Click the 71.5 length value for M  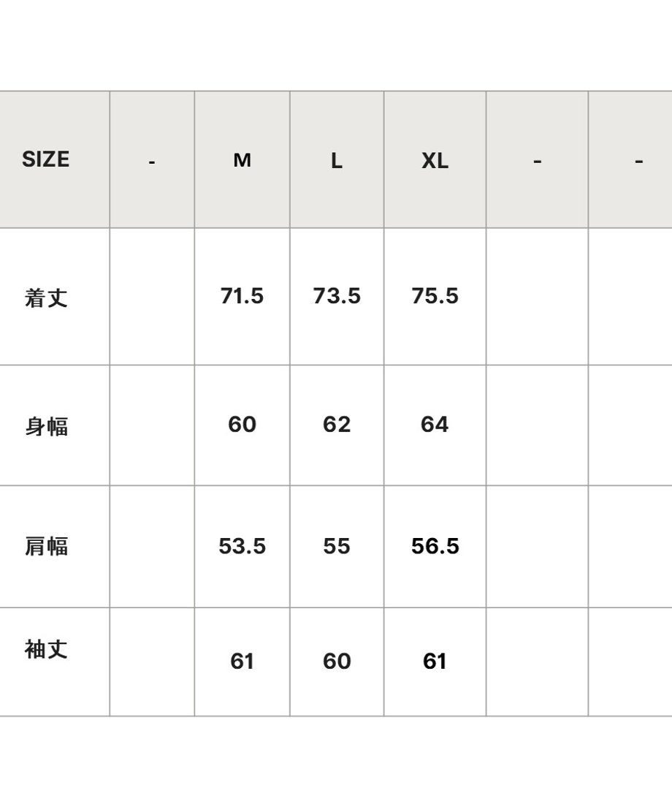242,296
